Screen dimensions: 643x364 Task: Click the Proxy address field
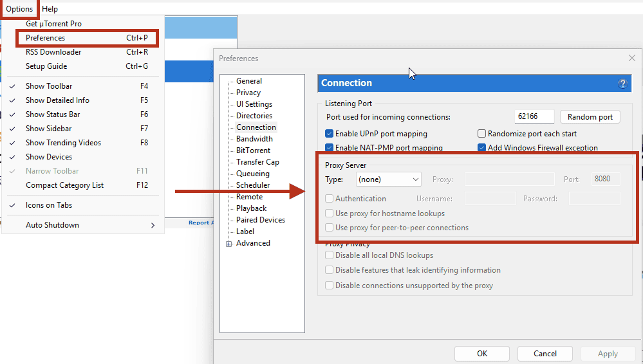pos(509,179)
